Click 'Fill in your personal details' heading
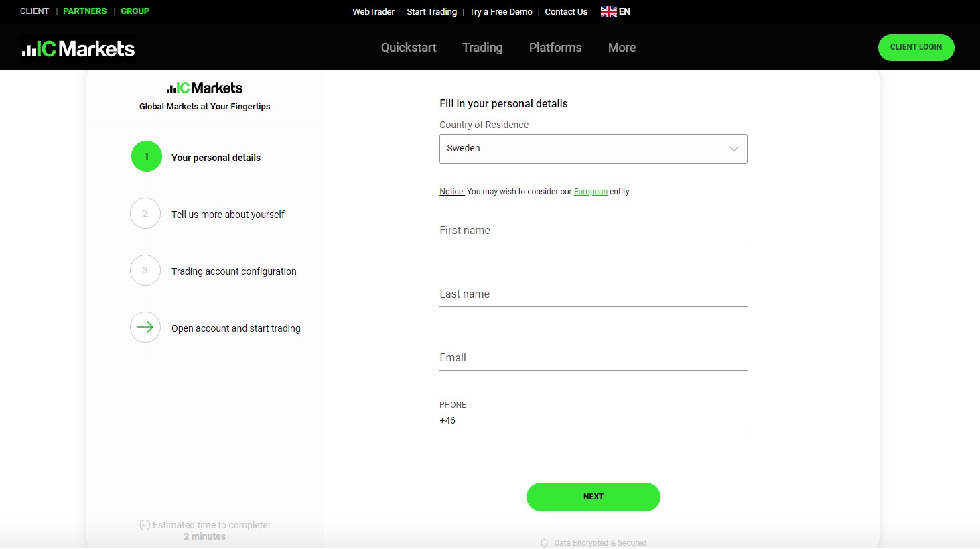Image resolution: width=980 pixels, height=549 pixels. [x=504, y=103]
